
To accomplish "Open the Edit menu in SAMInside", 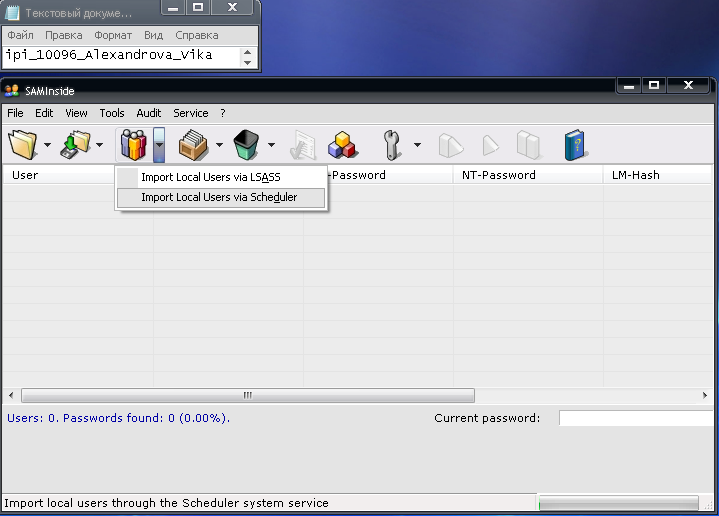I will click(44, 113).
